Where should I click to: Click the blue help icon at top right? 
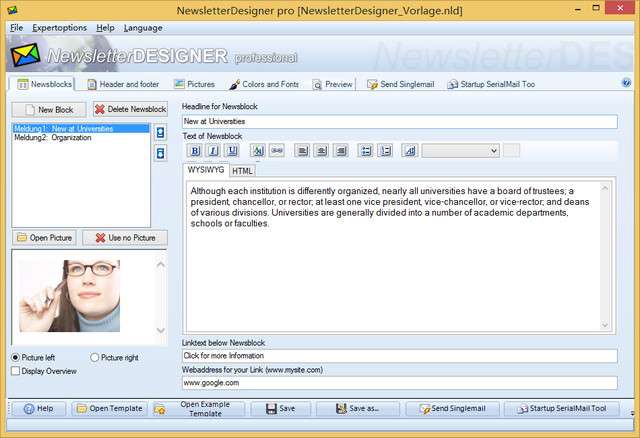point(626,83)
